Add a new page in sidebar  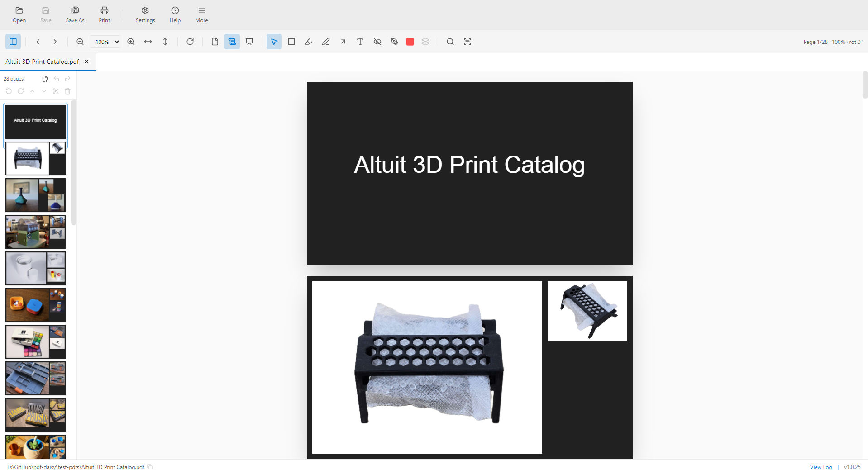pyautogui.click(x=45, y=79)
